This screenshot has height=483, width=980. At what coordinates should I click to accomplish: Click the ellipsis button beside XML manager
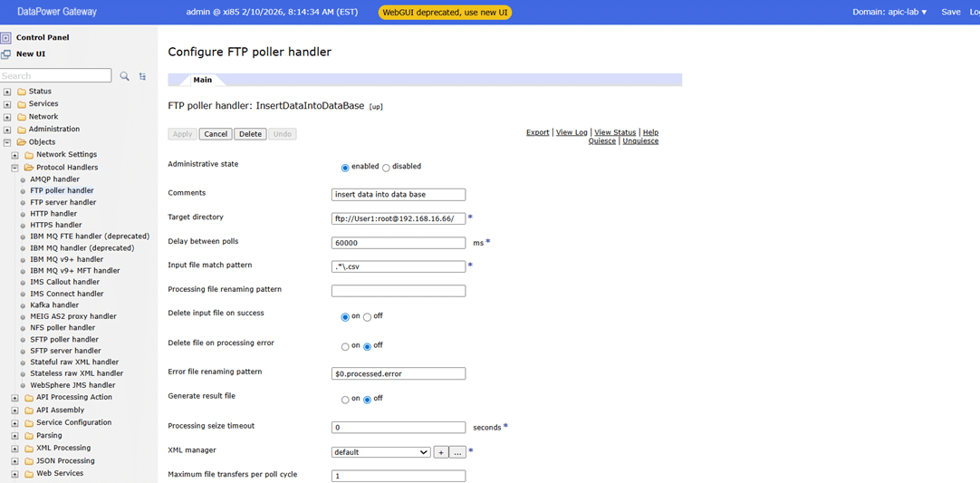click(x=457, y=452)
